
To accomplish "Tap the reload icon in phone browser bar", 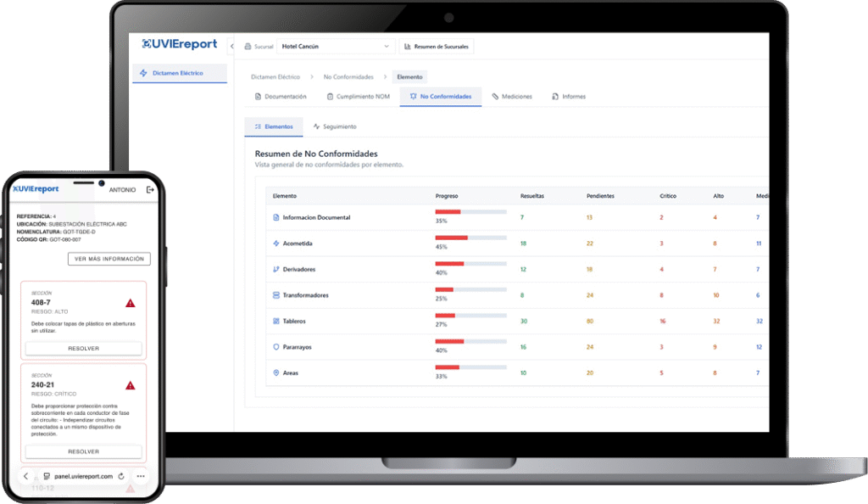I will [x=121, y=477].
